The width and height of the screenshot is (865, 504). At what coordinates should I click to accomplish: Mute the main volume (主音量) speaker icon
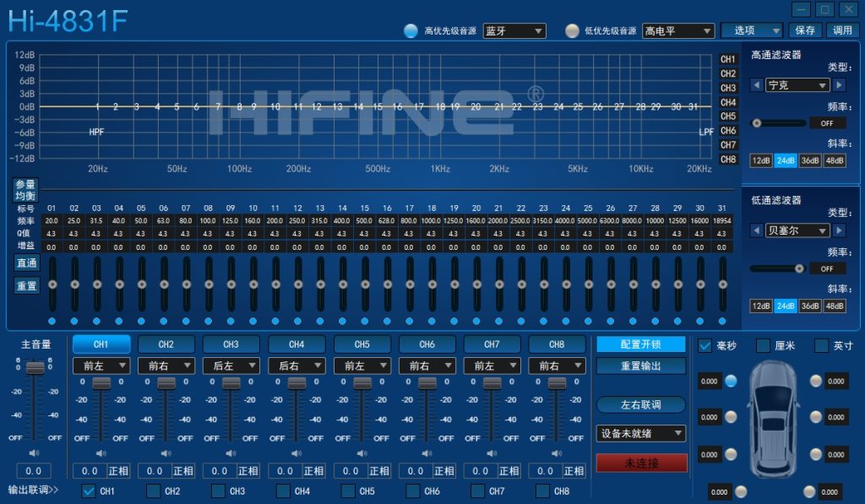34,453
